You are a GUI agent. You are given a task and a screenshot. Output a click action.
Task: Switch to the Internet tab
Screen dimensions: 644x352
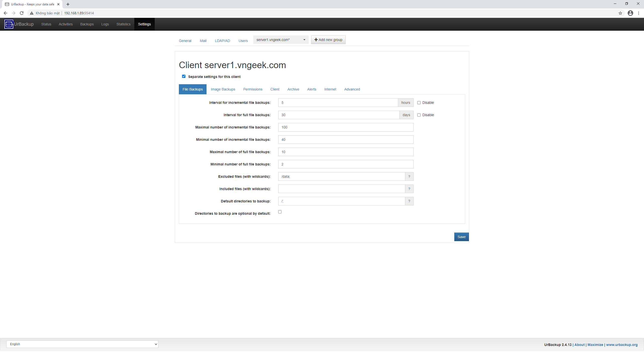[330, 89]
